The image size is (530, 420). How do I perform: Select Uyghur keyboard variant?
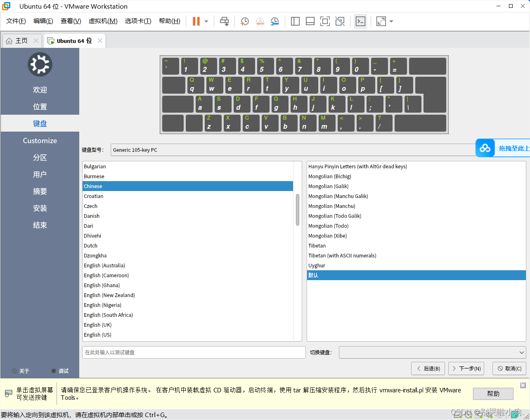pos(416,265)
